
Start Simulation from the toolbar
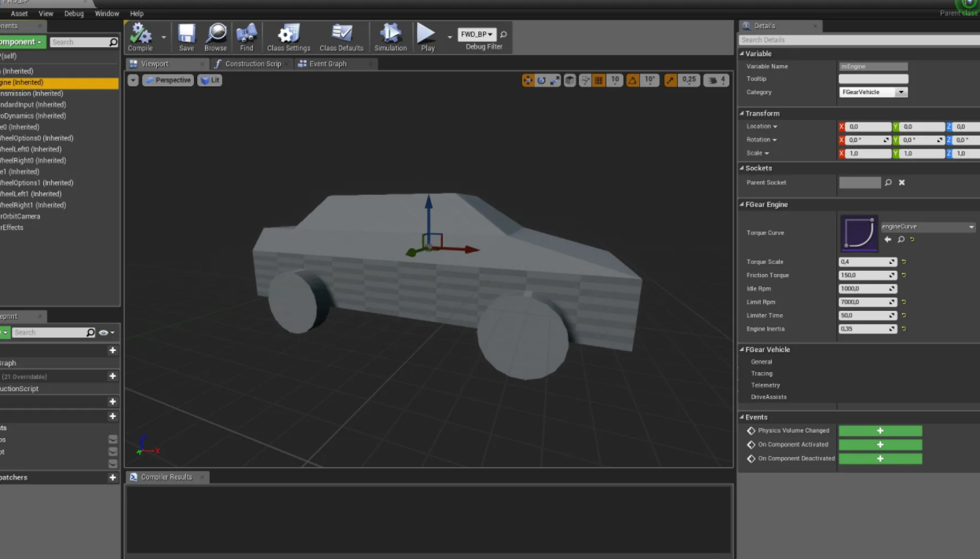click(390, 38)
